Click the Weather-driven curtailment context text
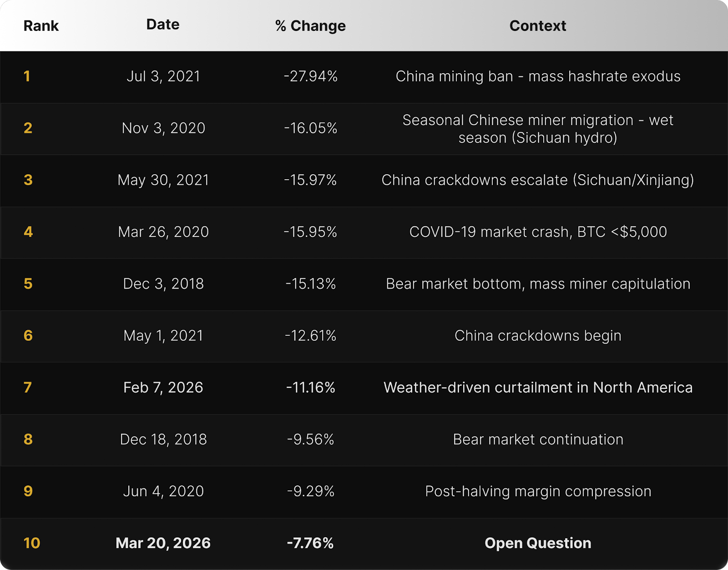The image size is (728, 570). (x=538, y=387)
